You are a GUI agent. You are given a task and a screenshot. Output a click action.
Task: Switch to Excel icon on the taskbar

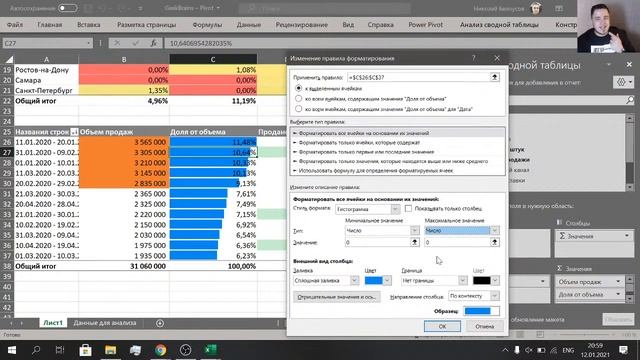pyautogui.click(x=211, y=350)
